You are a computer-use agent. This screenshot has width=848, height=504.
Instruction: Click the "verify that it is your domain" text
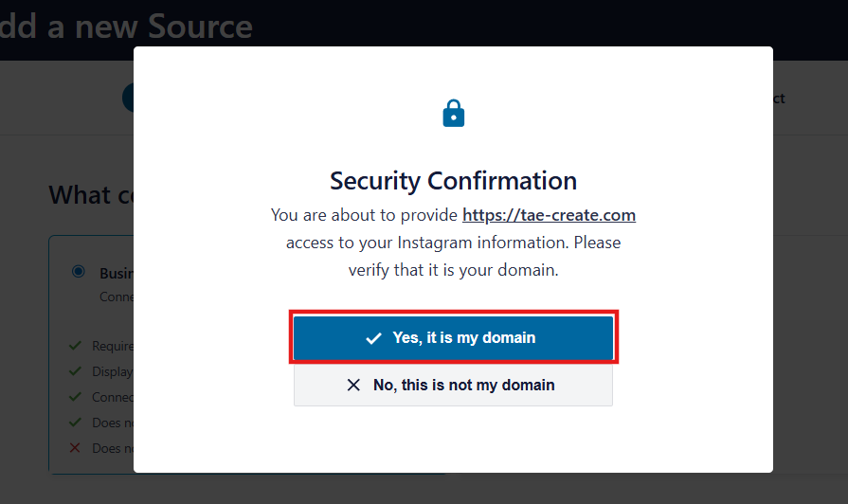453,269
